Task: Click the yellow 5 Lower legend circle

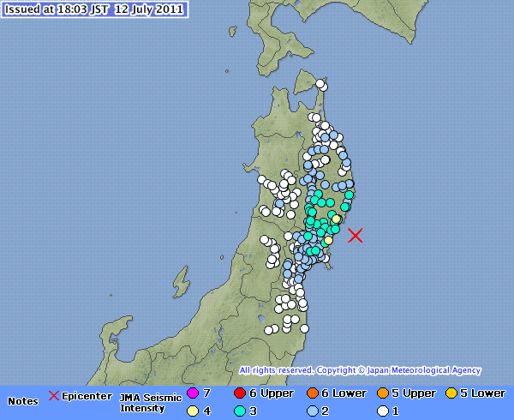Action: point(451,393)
